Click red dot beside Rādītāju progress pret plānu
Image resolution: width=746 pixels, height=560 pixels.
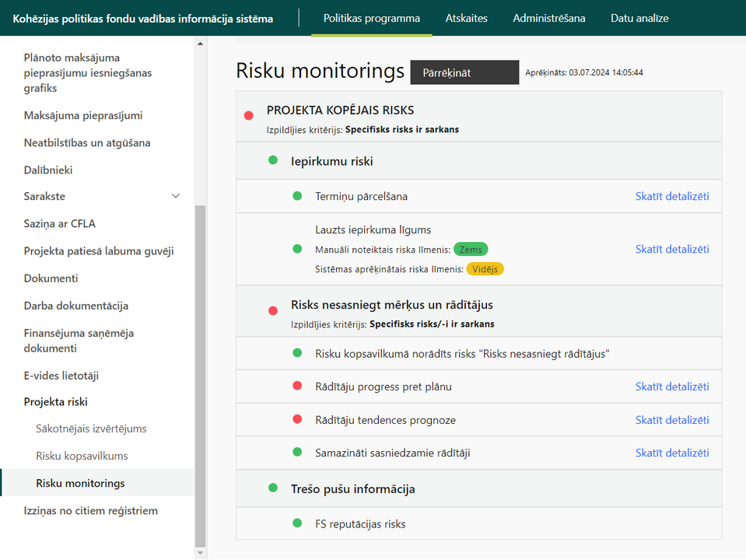click(x=297, y=386)
